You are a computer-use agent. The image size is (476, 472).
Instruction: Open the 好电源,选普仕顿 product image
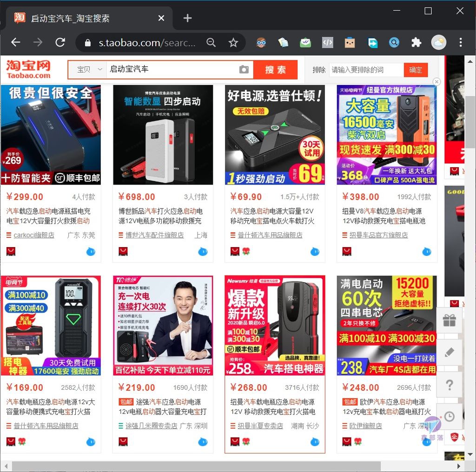(x=275, y=135)
